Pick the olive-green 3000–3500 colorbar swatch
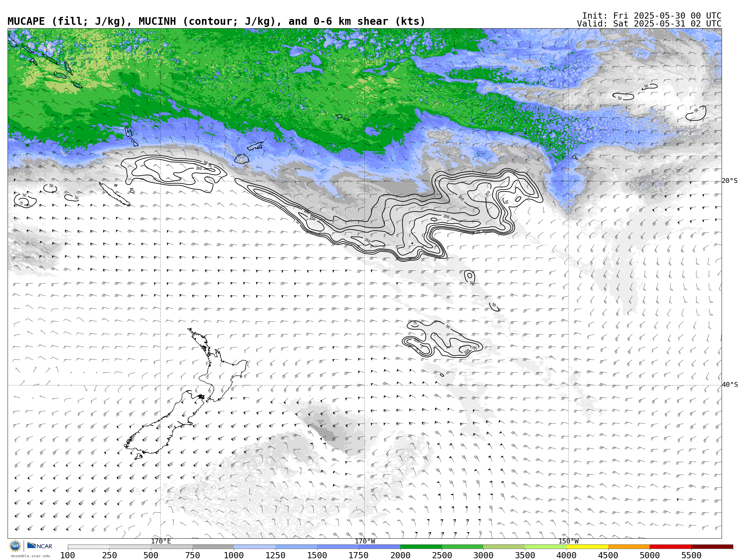This screenshot has width=744, height=560. coord(504,547)
